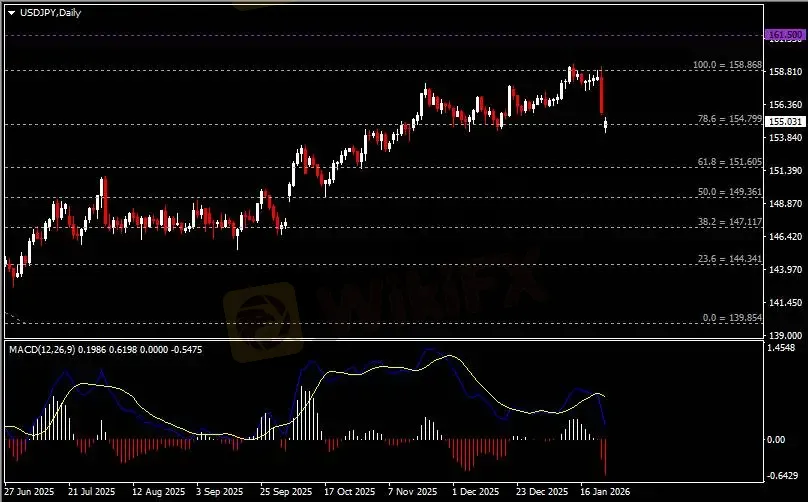Open the USDJPY chart dropdown arrow
The height and width of the screenshot is (502, 808).
(x=11, y=12)
